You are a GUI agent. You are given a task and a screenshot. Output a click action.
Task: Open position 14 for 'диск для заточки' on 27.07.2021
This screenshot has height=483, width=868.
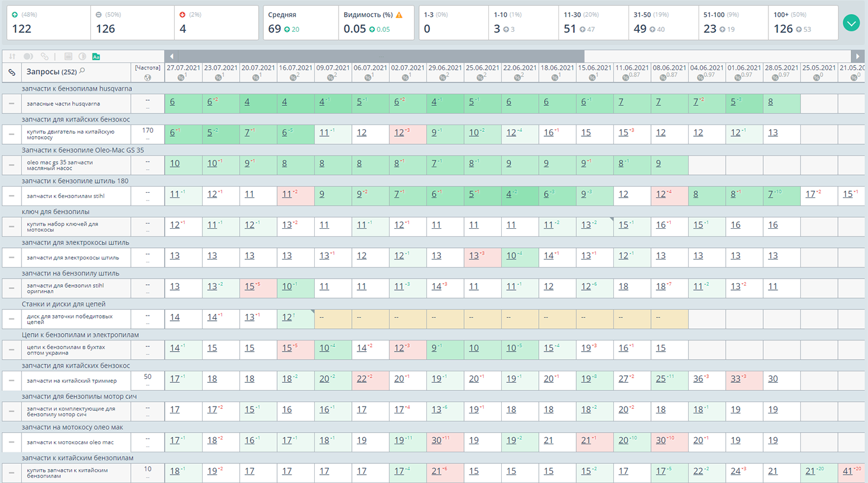[x=175, y=317]
